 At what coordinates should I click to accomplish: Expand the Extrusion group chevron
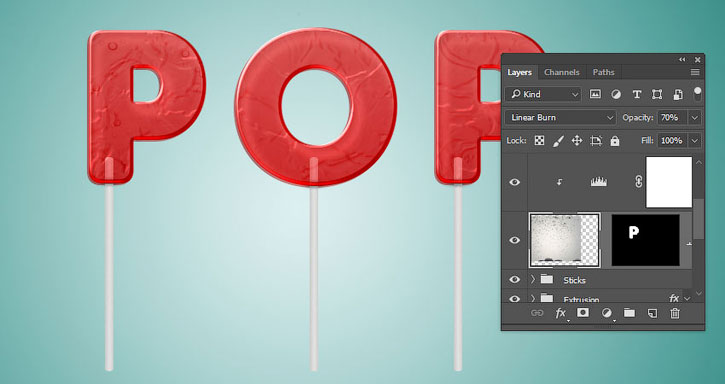533,299
